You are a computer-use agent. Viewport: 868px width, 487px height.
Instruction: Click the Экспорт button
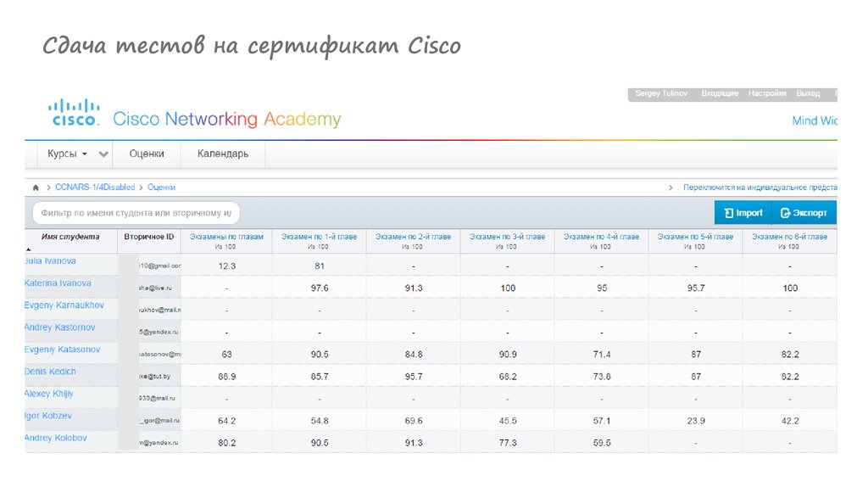pyautogui.click(x=804, y=213)
